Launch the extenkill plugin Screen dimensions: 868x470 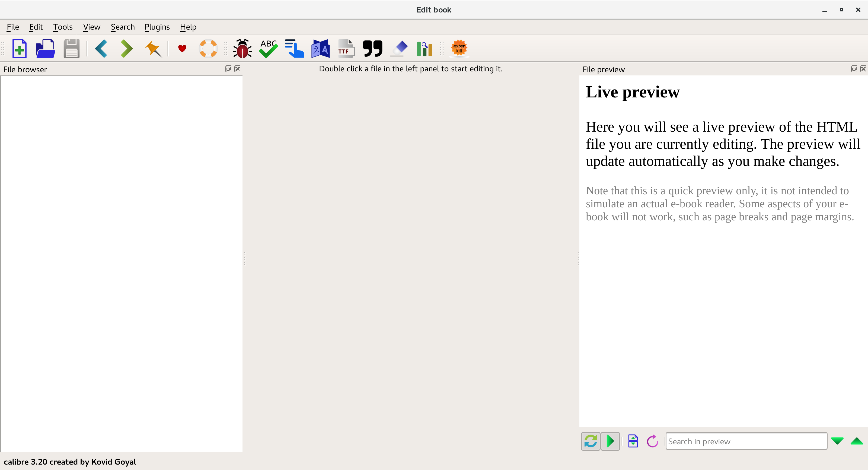coord(459,49)
